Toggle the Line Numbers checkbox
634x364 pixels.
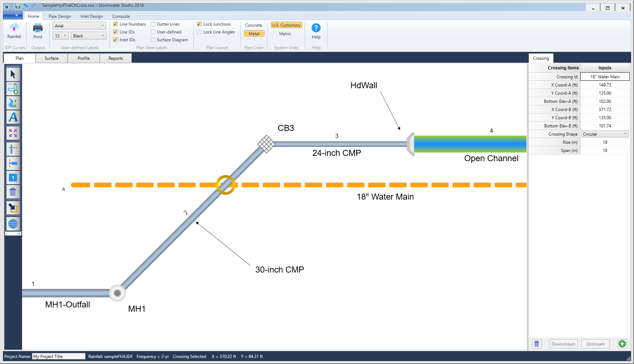[x=115, y=24]
